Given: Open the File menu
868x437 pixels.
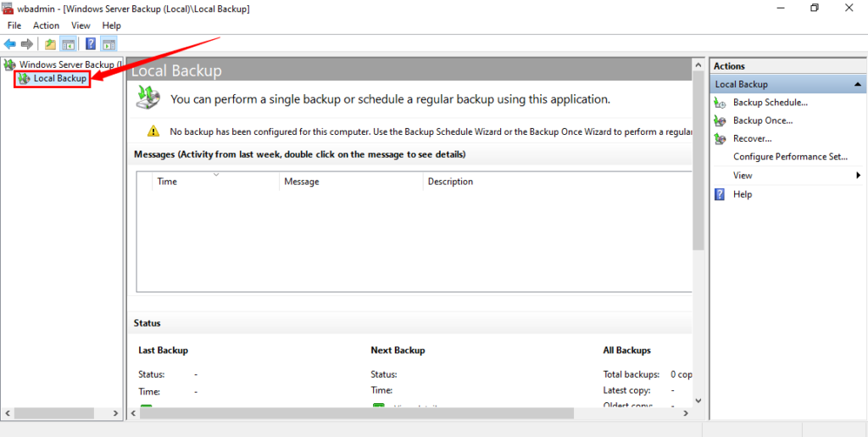Looking at the screenshot, I should pos(14,25).
